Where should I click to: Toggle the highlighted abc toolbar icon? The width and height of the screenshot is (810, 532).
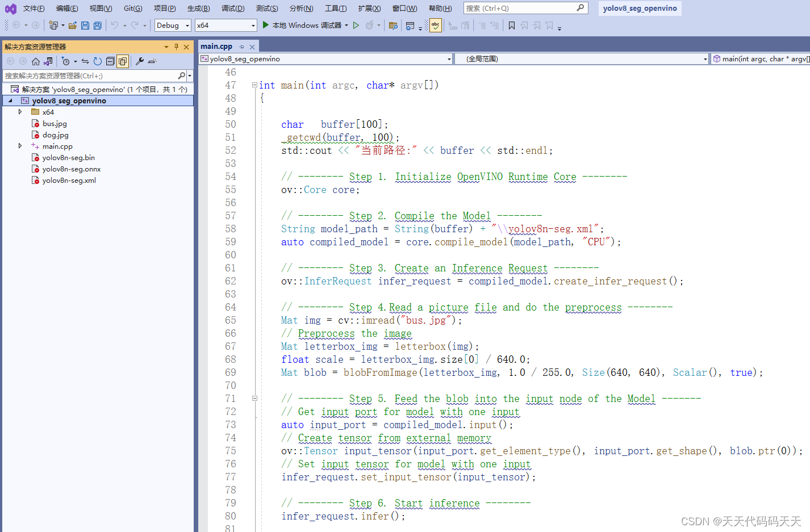pos(435,25)
